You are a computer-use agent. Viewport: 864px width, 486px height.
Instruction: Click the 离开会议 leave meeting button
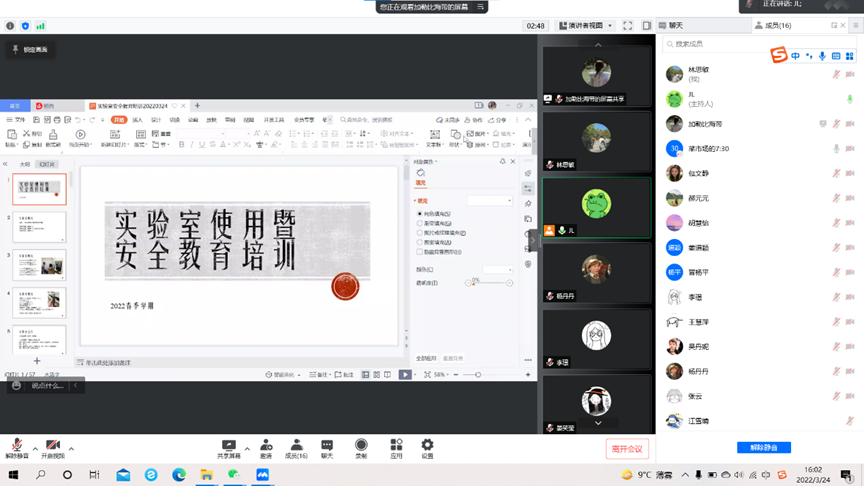tap(627, 449)
